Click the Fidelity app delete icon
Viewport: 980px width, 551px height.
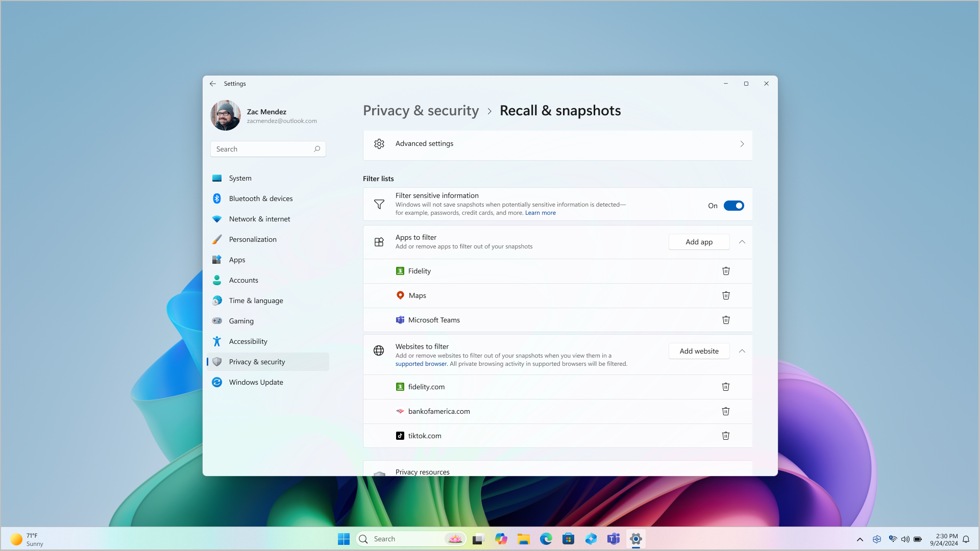point(726,270)
